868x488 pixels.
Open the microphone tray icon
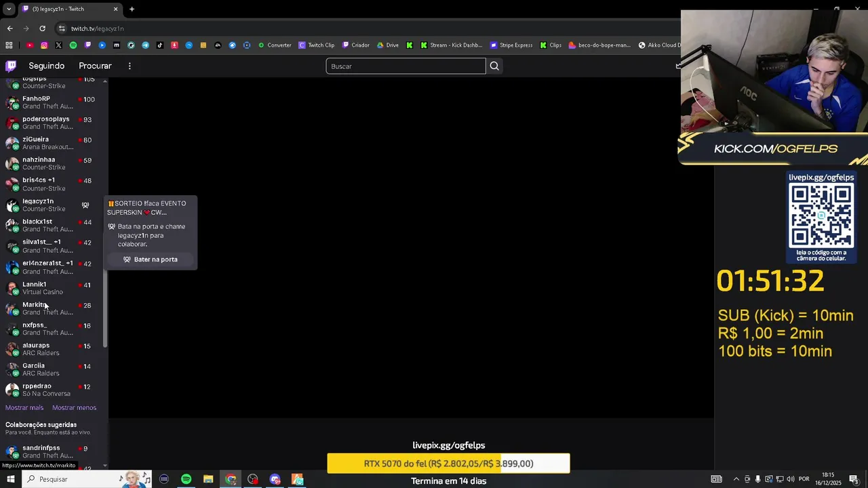[x=758, y=479]
